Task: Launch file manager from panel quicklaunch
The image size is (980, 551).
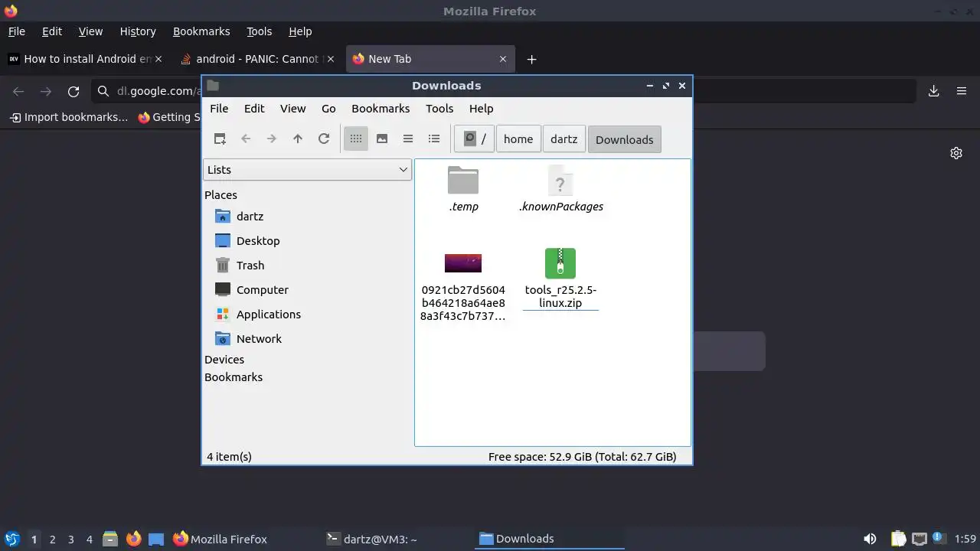Action: tap(110, 539)
